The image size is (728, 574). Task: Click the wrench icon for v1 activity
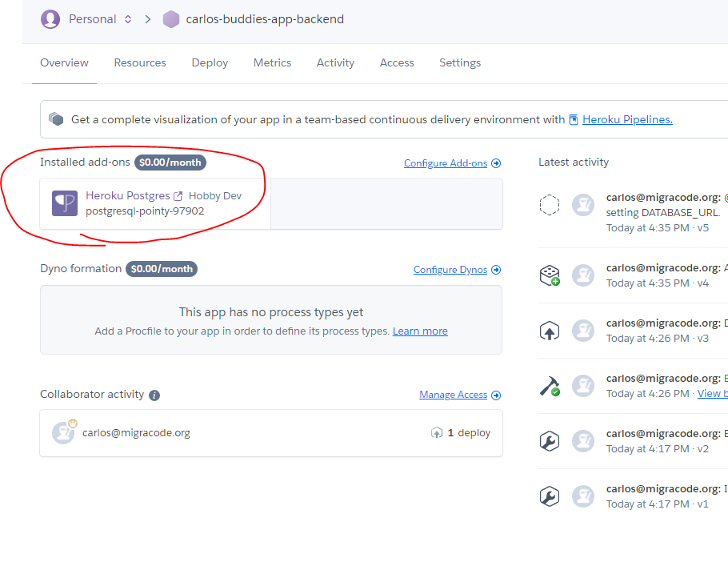(550, 496)
